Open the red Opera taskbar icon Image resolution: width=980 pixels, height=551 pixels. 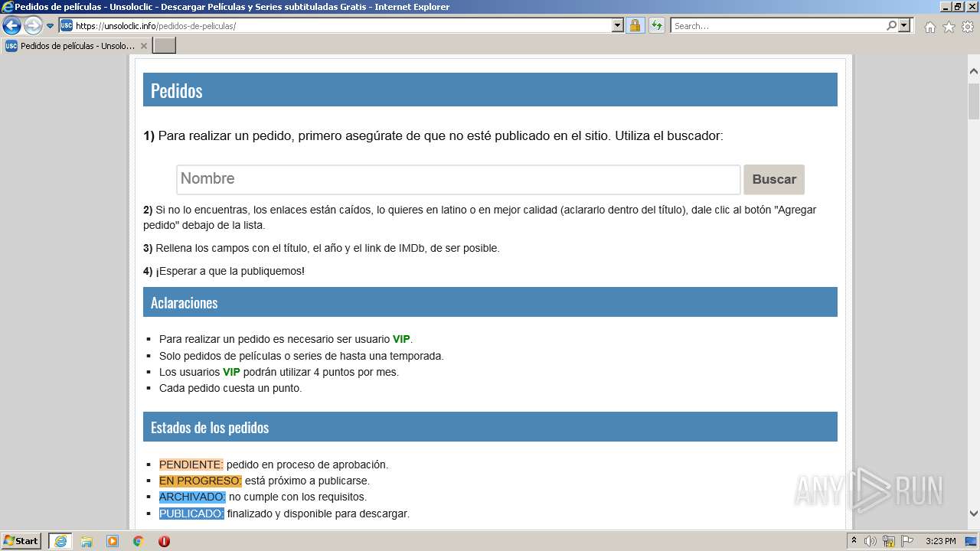tap(164, 541)
